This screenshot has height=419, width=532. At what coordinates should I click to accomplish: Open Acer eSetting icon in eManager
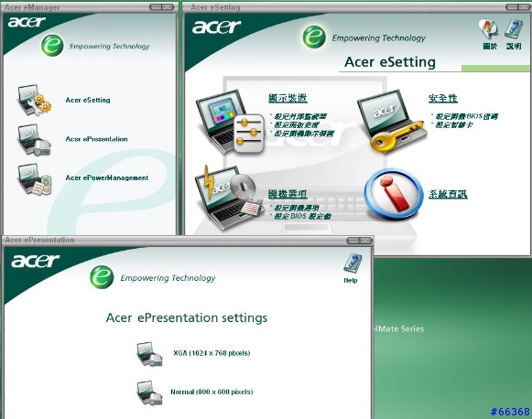[34, 100]
